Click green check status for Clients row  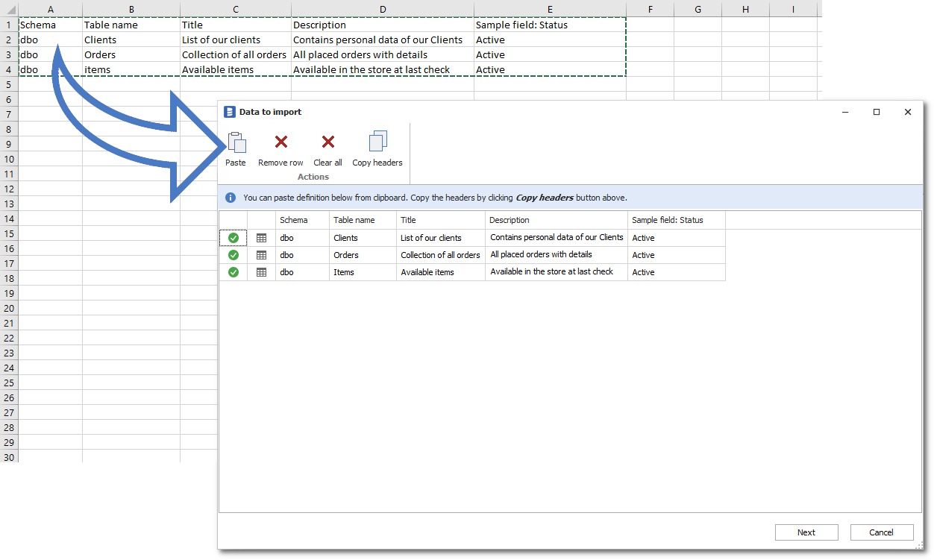pos(233,238)
